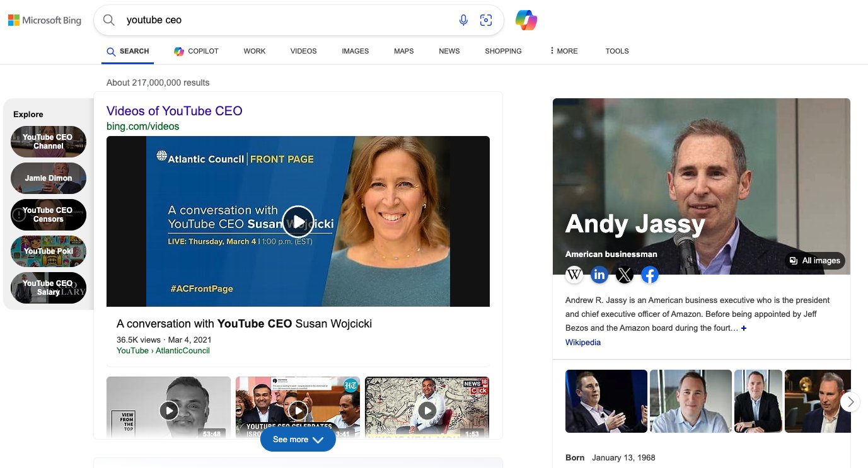Open Andy Jassy's Wikipedia icon link

pos(574,275)
